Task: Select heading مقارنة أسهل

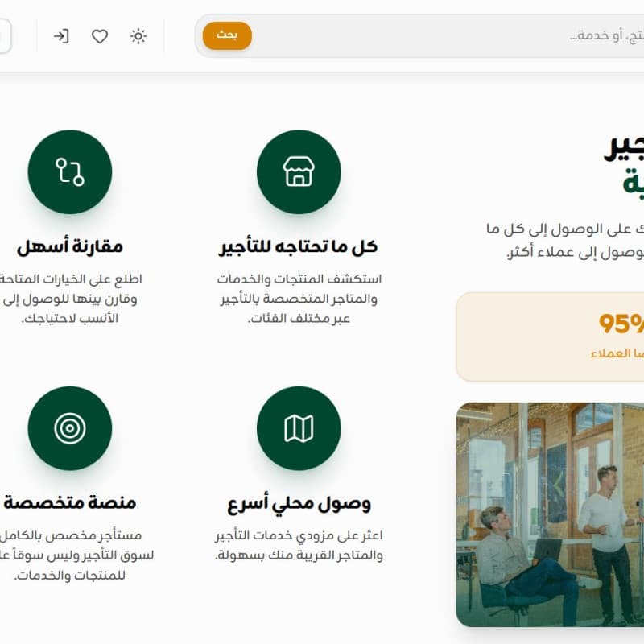Action: [x=70, y=246]
